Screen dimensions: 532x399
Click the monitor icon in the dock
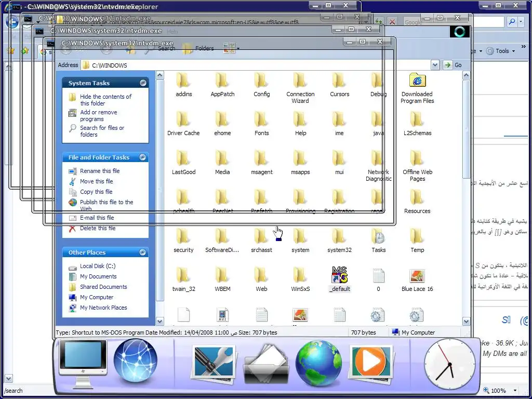[83, 364]
